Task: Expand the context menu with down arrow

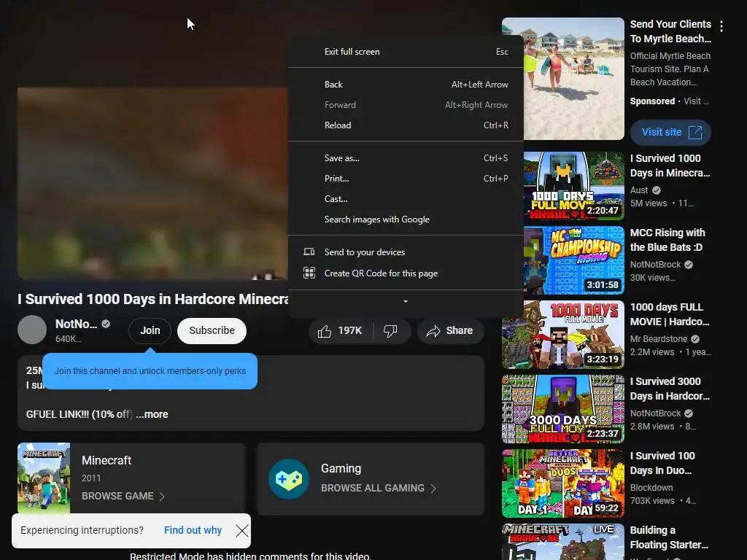Action: 406,301
